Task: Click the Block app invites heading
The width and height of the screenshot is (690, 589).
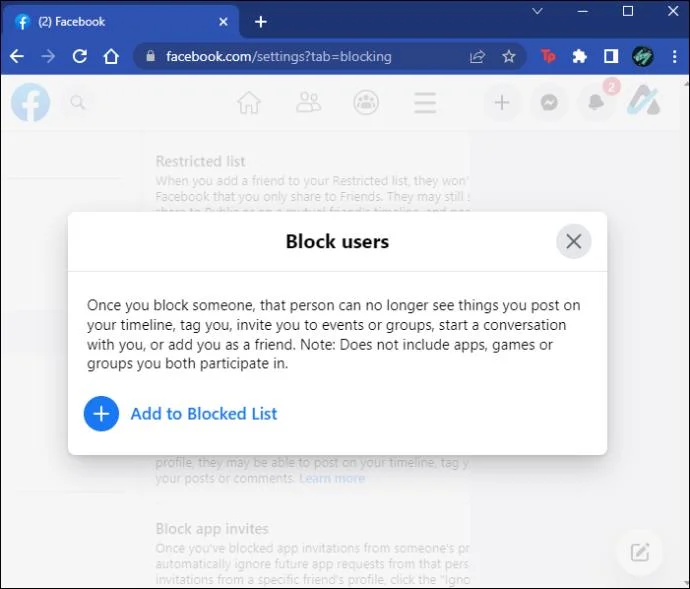Action: click(212, 528)
